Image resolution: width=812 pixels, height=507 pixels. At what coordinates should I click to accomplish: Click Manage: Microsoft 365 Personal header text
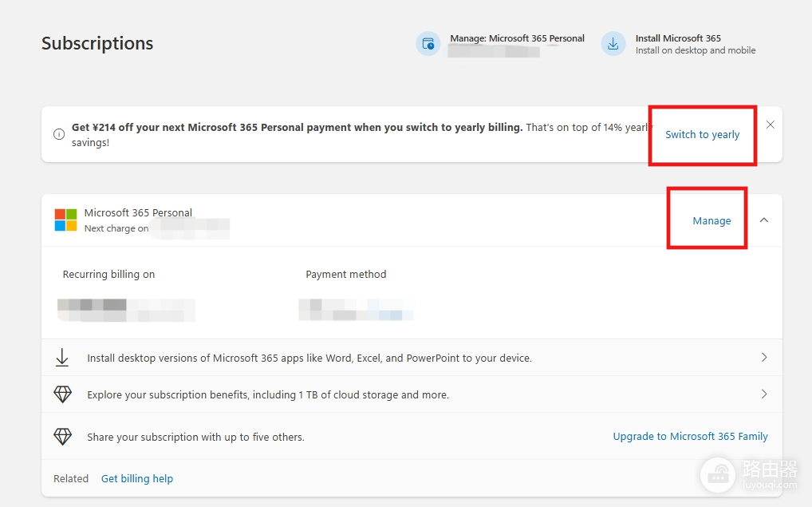pyautogui.click(x=517, y=38)
